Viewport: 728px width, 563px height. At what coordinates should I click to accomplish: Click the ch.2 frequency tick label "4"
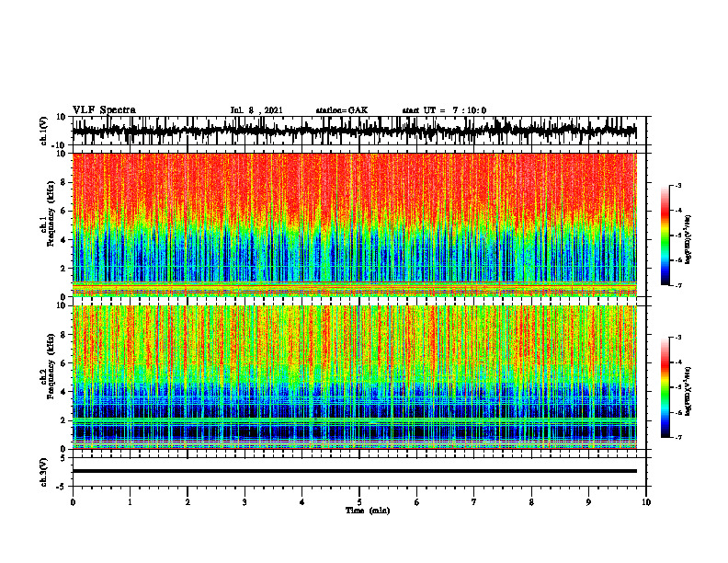coord(63,392)
